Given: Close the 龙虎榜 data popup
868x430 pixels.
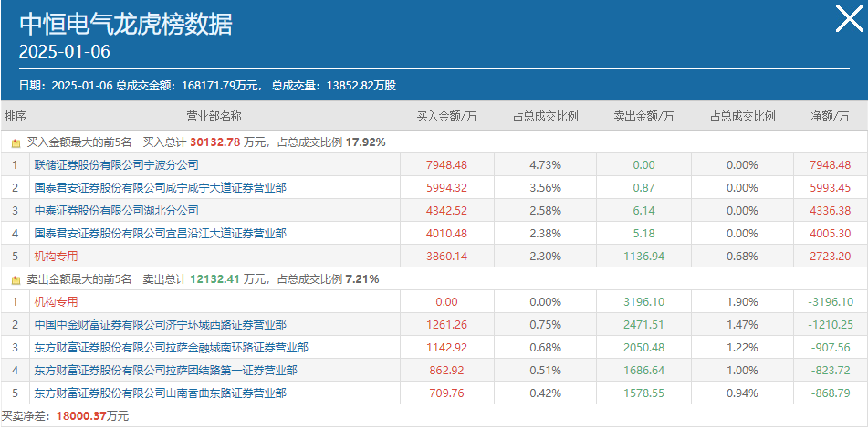Looking at the screenshot, I should [849, 19].
